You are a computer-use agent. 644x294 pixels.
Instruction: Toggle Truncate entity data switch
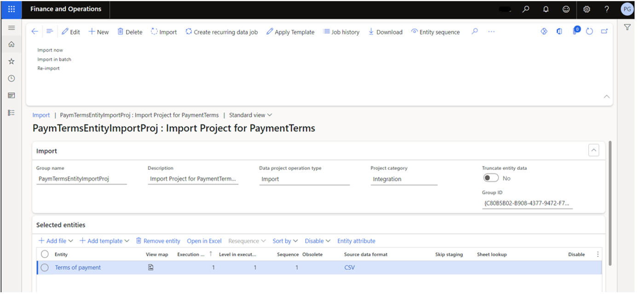[x=491, y=178]
